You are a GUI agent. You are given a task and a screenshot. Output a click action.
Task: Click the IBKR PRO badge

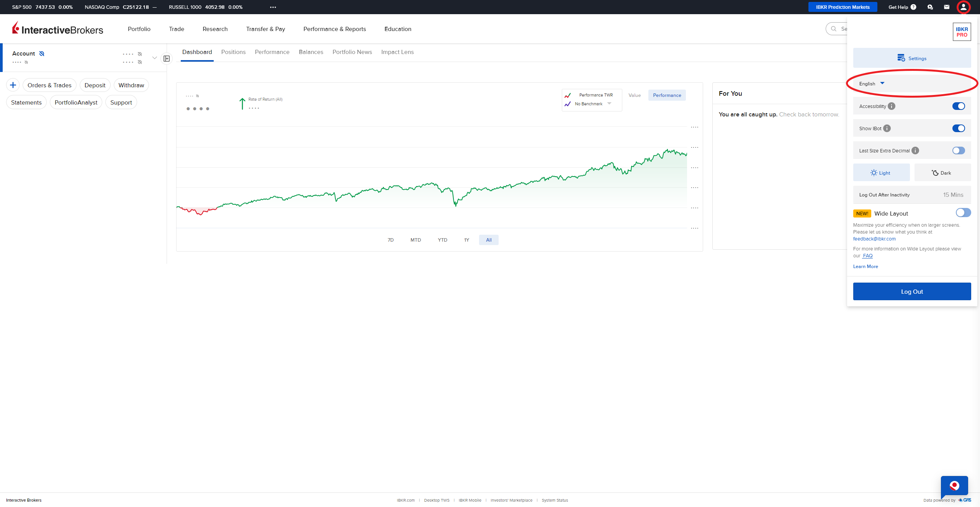[962, 32]
